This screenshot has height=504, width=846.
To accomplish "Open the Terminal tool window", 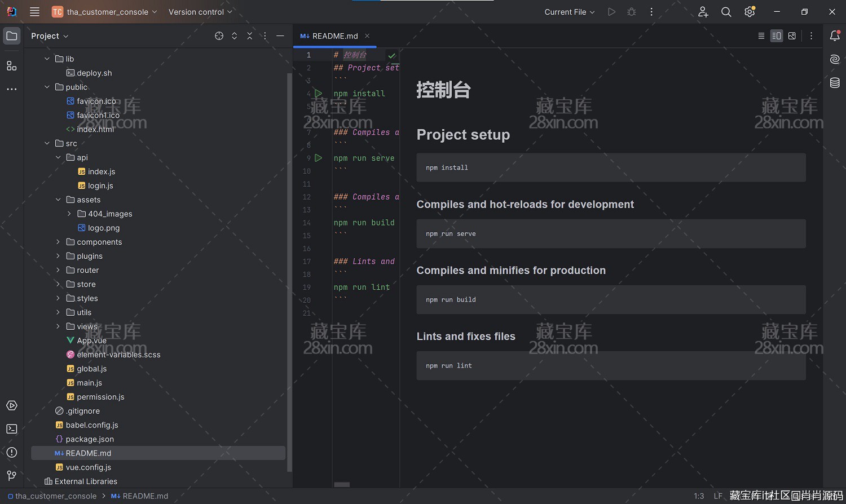I will 12,429.
